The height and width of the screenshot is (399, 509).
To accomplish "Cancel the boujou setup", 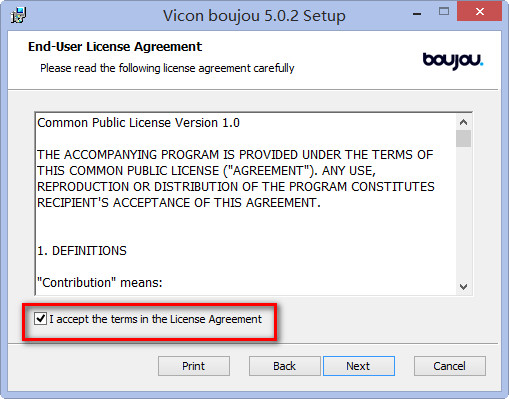I will (x=450, y=366).
